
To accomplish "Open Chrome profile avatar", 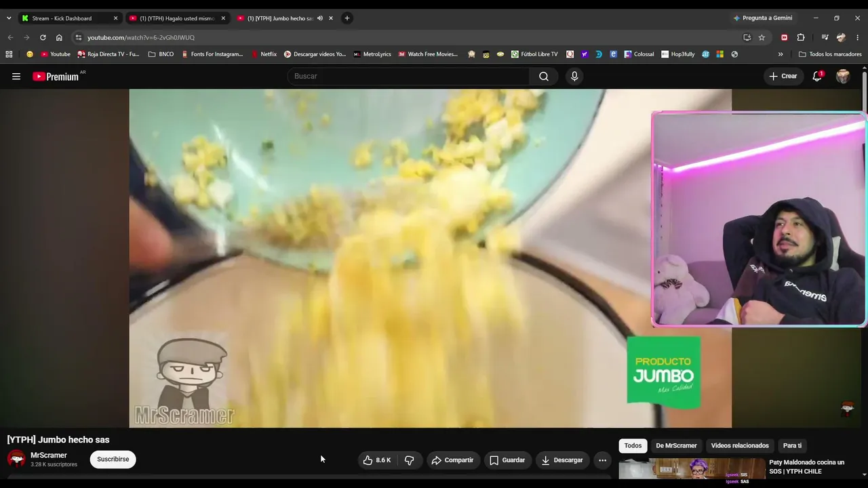I will click(x=842, y=37).
